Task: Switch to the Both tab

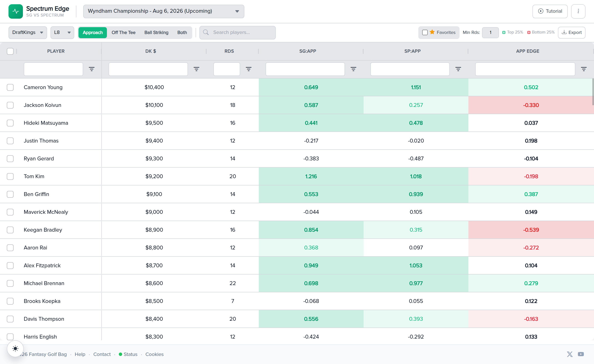Action: click(182, 32)
